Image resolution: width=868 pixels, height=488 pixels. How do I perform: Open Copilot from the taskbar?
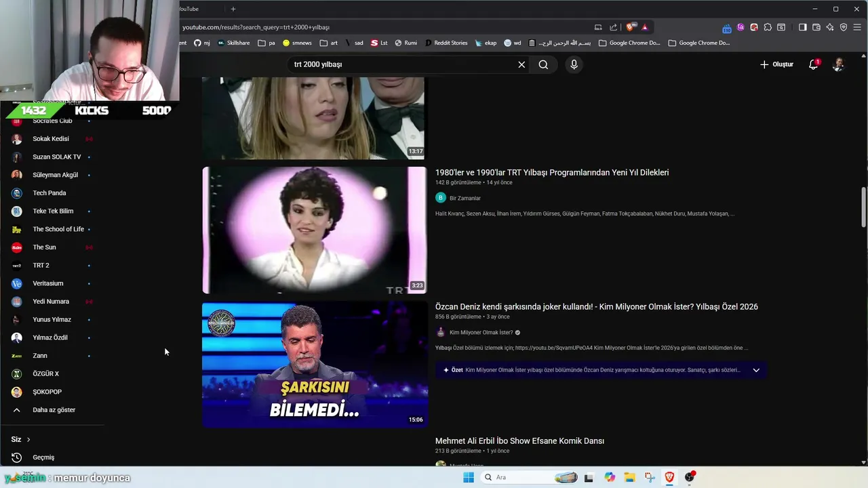[x=610, y=477]
